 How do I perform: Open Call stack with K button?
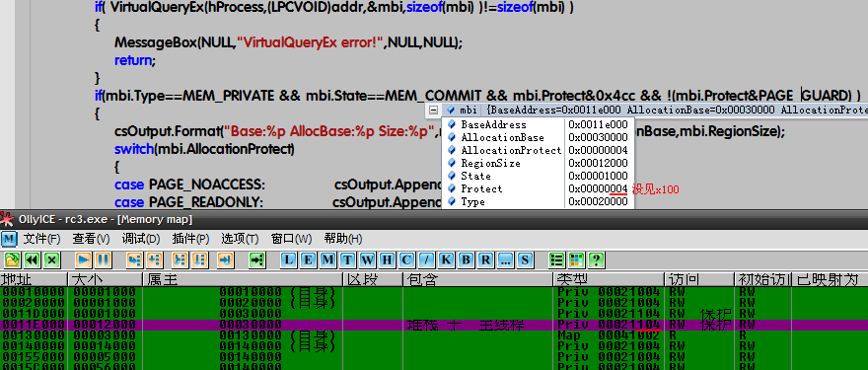click(x=446, y=259)
